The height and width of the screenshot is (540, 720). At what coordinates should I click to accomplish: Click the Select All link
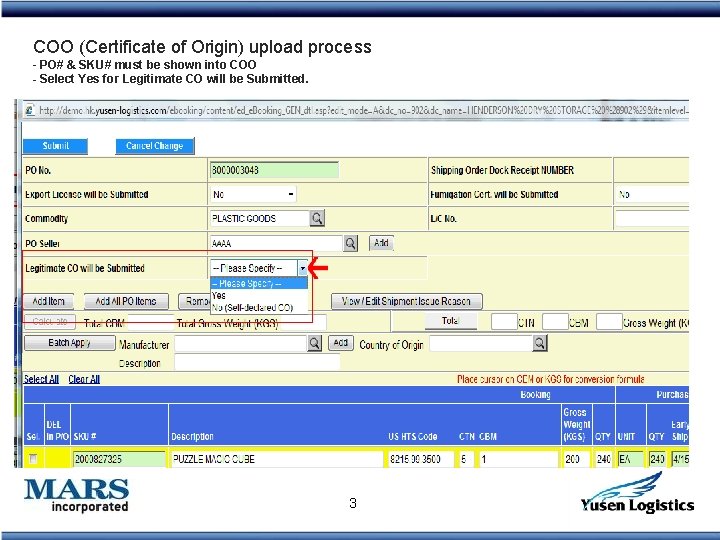(x=41, y=379)
